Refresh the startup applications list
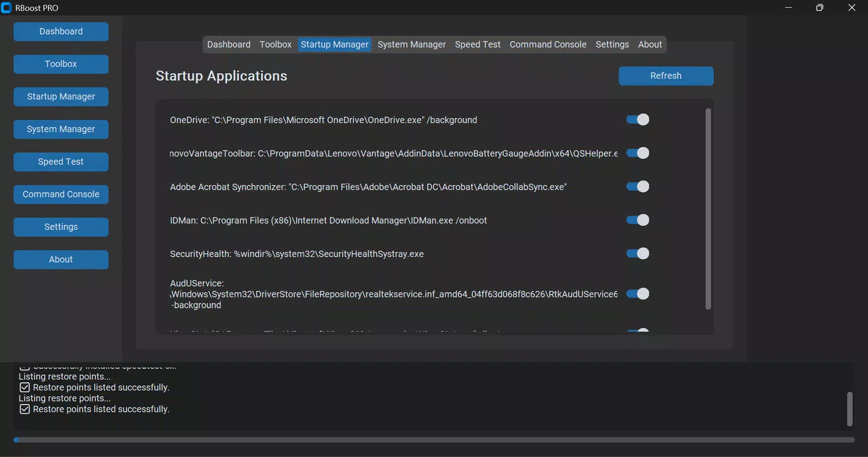 pos(666,76)
